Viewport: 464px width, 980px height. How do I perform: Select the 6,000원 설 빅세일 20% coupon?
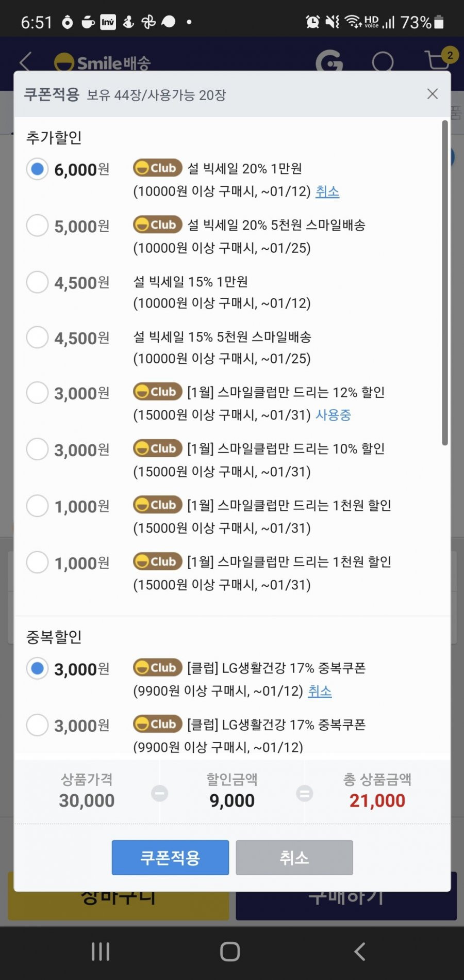click(37, 169)
